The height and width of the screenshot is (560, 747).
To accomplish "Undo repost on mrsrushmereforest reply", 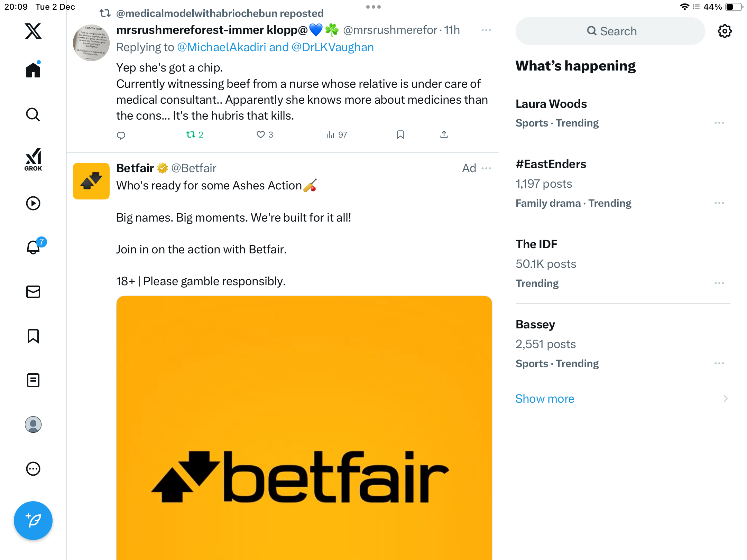I will (x=191, y=134).
